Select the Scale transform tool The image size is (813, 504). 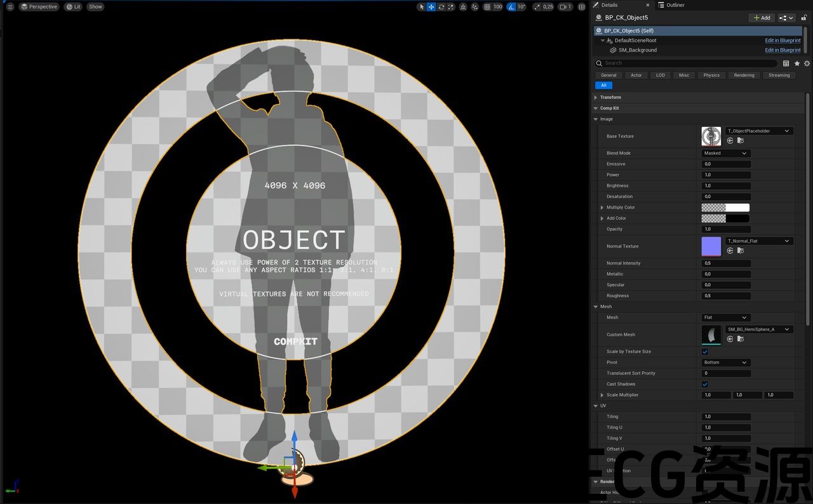[450, 7]
